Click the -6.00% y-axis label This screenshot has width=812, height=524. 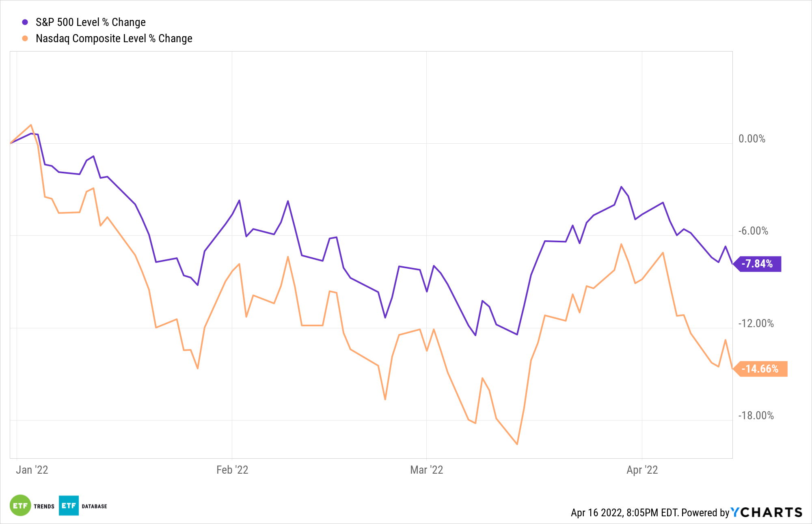[753, 231]
